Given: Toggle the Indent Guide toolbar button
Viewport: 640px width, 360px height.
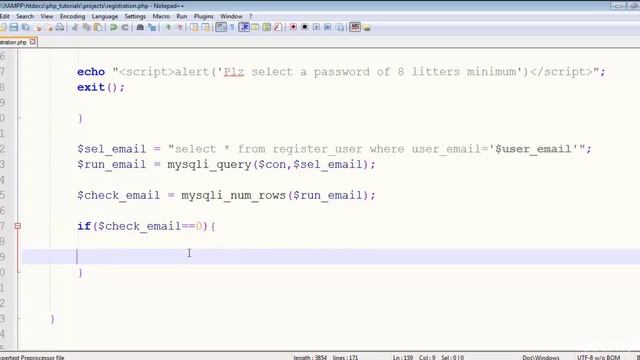Looking at the screenshot, I should click(244, 27).
